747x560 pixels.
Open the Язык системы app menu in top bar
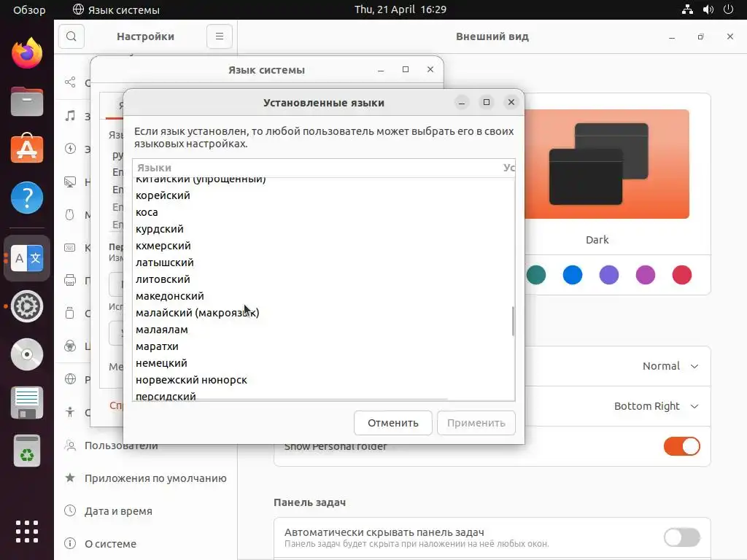point(116,9)
